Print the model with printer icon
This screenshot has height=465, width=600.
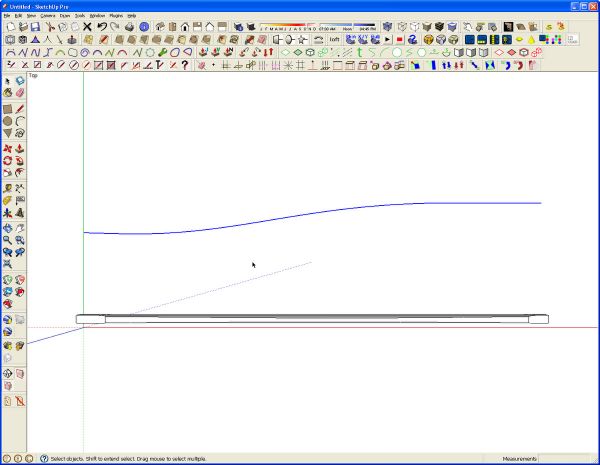(x=130, y=27)
